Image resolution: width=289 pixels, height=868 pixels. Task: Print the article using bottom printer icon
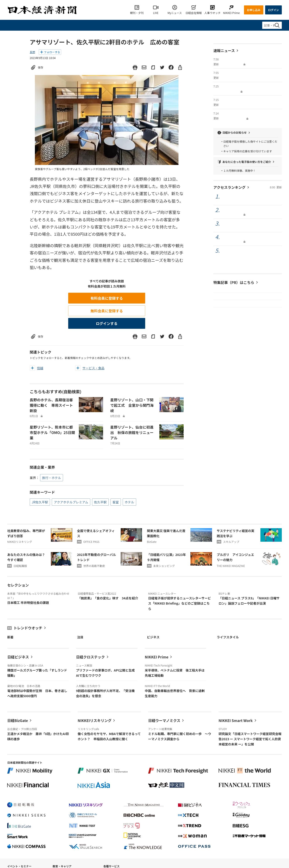click(x=135, y=336)
